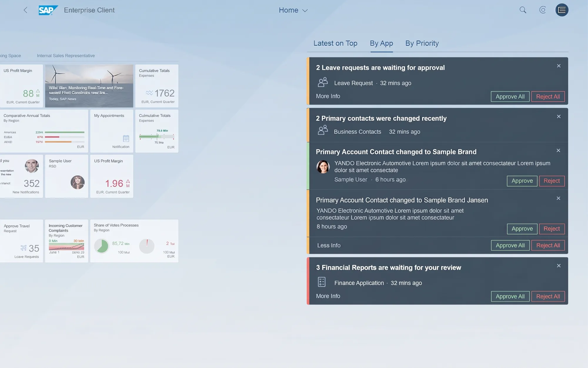Switch to the Latest on Top tab

[x=335, y=43]
